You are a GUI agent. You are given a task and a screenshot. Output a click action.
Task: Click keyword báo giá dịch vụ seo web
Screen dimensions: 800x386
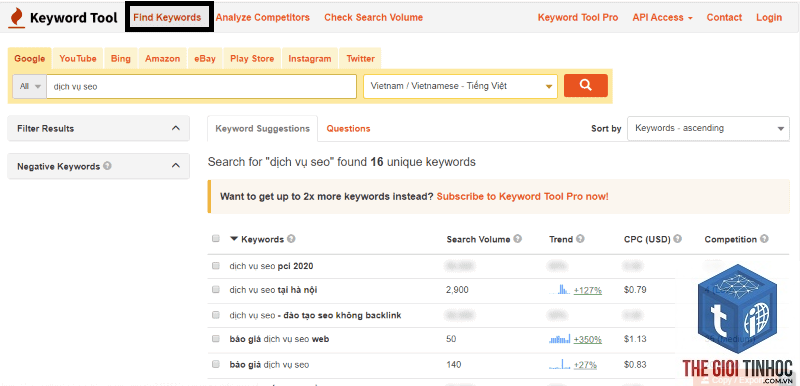(x=280, y=339)
